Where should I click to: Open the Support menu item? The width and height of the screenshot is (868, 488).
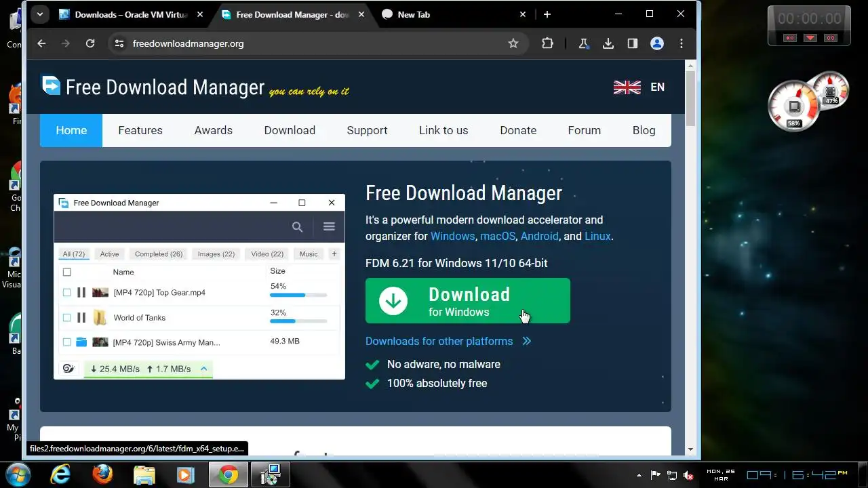pos(367,130)
